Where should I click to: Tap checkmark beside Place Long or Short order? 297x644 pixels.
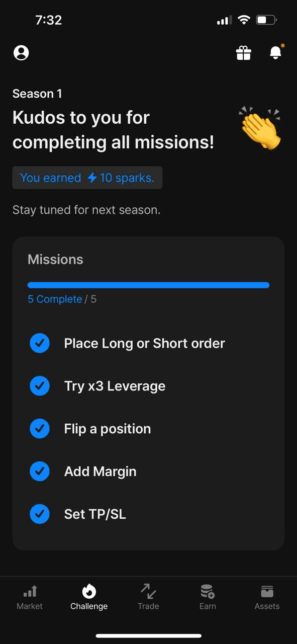(x=40, y=344)
